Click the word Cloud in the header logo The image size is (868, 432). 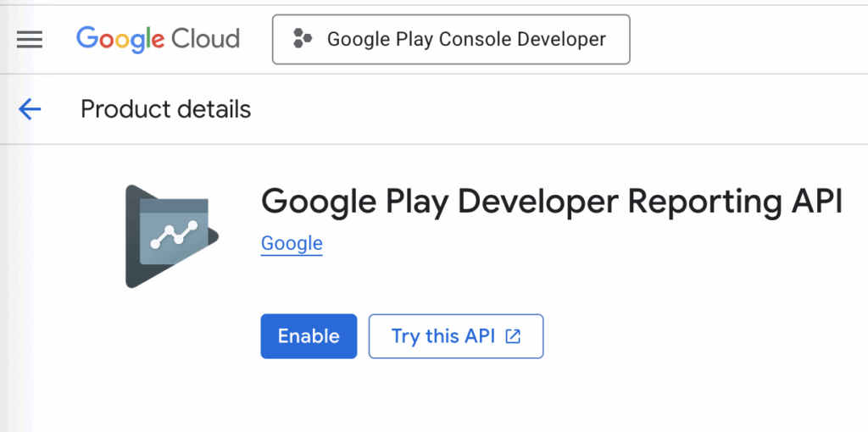(205, 39)
